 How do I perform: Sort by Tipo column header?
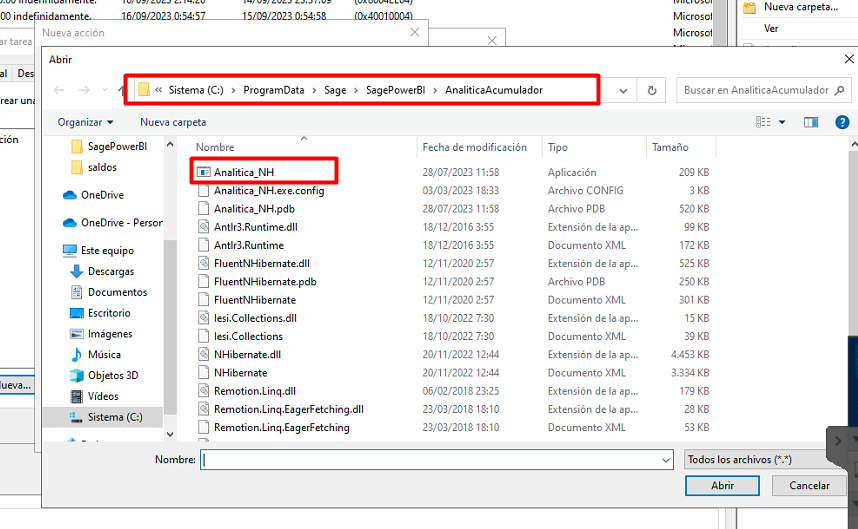(558, 147)
